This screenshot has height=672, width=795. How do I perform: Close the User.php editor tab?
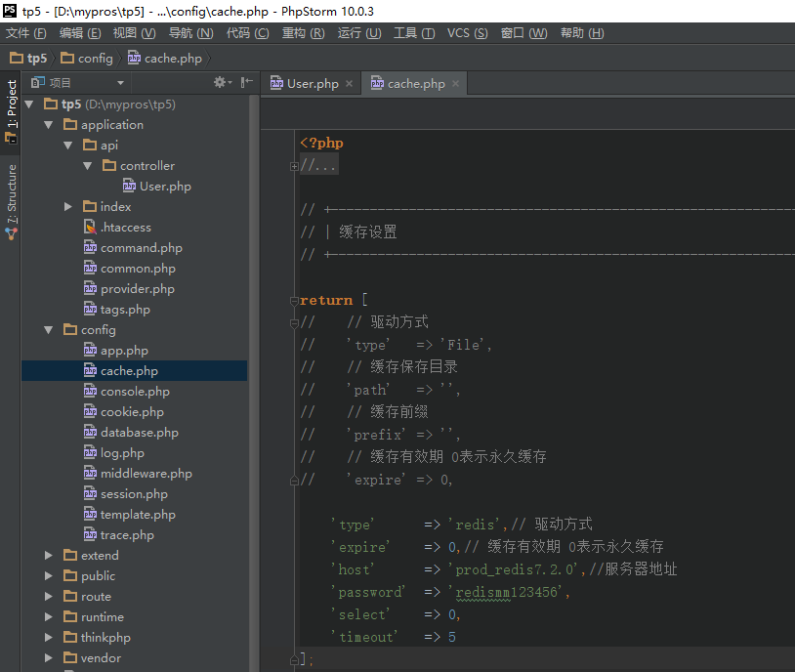pyautogui.click(x=350, y=84)
